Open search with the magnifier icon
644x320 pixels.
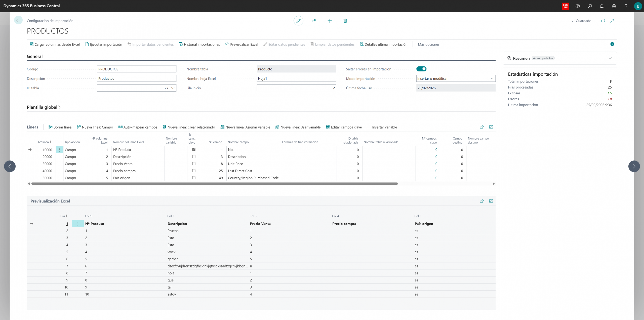[590, 6]
